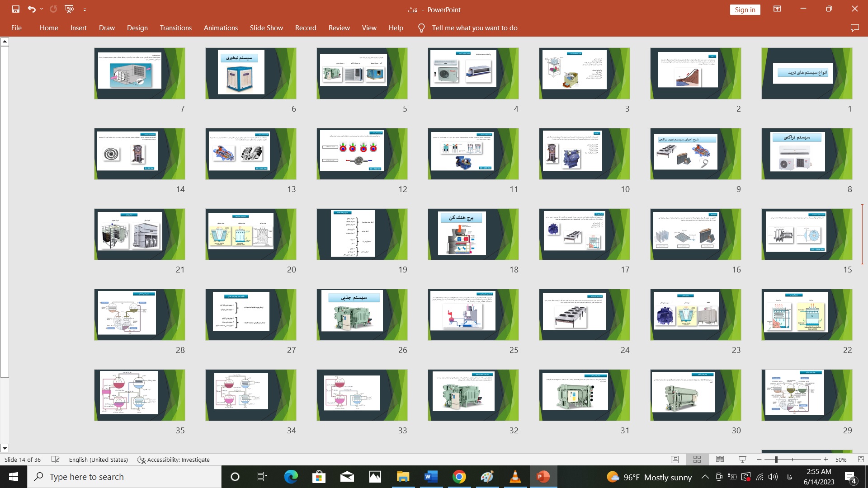This screenshot has height=488, width=868.
Task: Select slide 8 thumbnail
Action: pyautogui.click(x=807, y=154)
